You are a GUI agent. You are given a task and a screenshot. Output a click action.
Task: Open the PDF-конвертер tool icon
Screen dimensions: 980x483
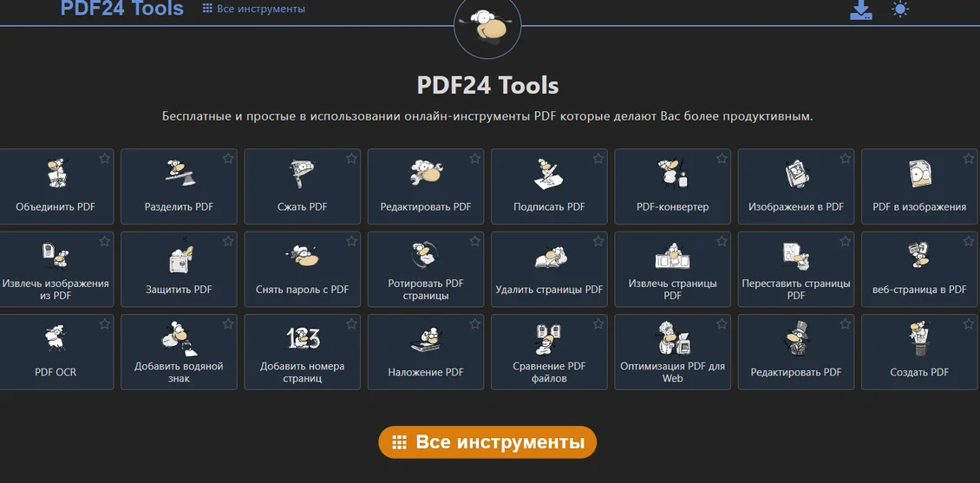(x=672, y=173)
